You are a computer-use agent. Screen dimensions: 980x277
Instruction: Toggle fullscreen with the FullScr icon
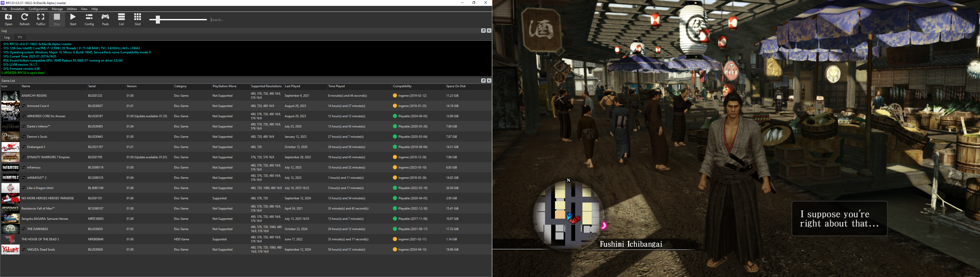(x=41, y=19)
